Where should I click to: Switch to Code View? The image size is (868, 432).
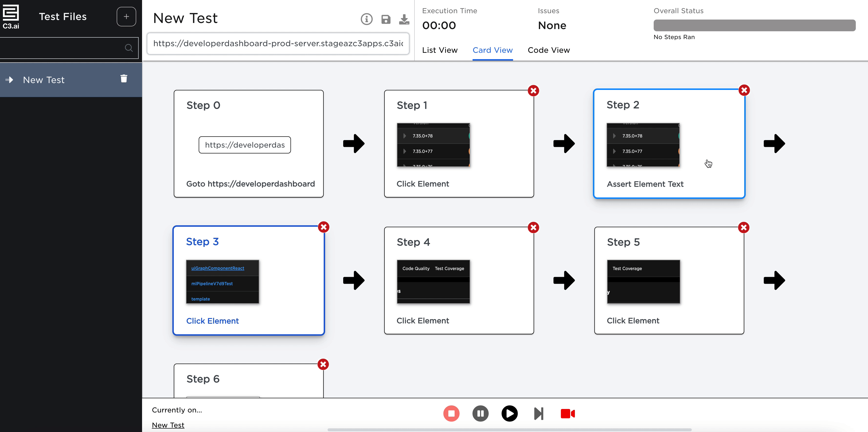pos(548,50)
